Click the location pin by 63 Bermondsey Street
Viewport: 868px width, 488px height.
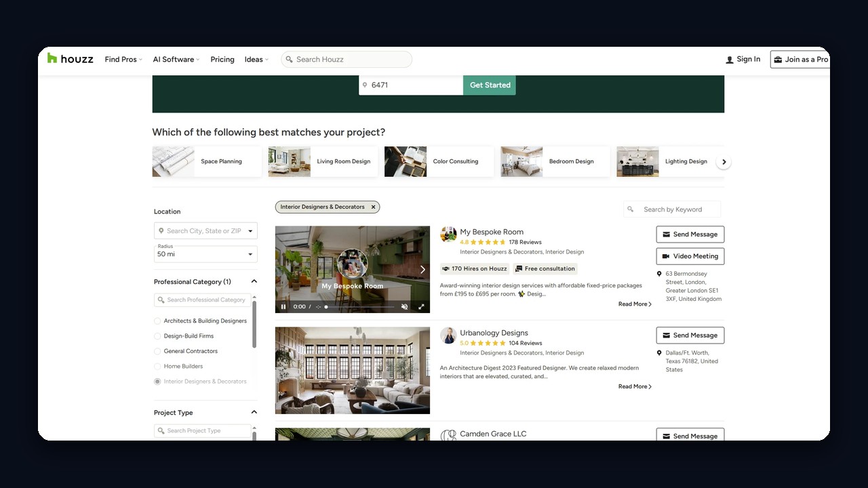[659, 274]
